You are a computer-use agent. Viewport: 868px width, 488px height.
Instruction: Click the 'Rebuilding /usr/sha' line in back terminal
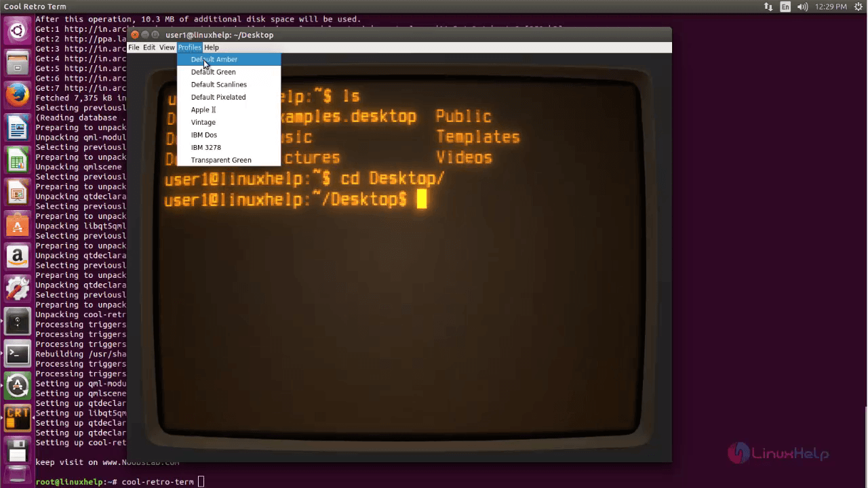tap(81, 354)
